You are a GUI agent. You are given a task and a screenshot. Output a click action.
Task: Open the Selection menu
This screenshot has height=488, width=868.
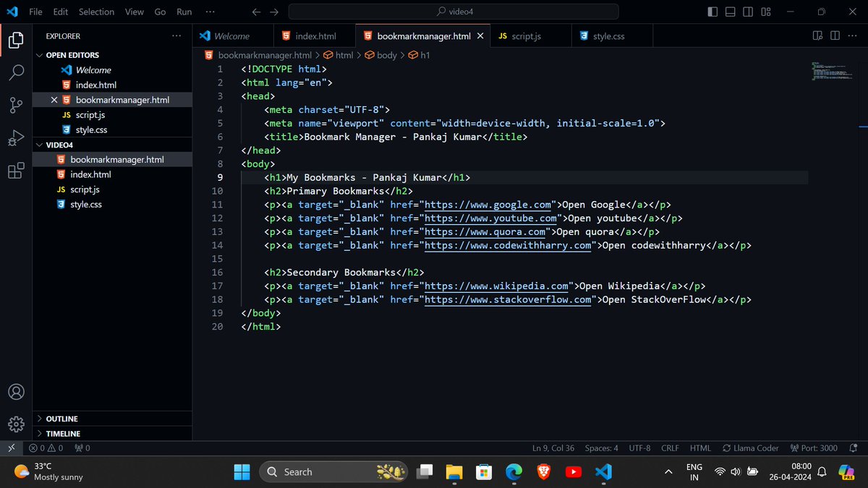pos(96,12)
